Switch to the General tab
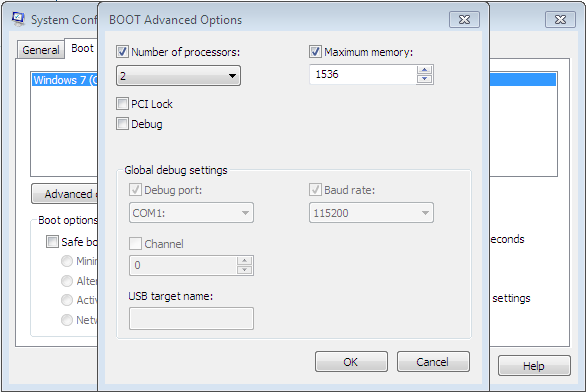 pos(41,50)
